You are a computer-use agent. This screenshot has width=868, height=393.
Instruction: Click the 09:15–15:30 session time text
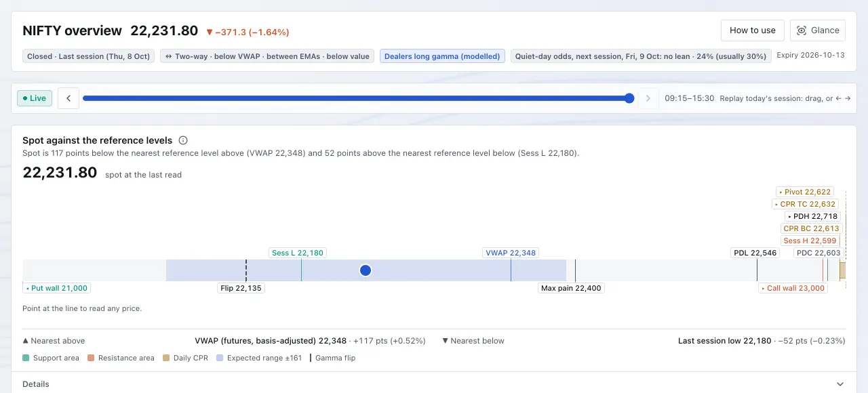tap(690, 98)
